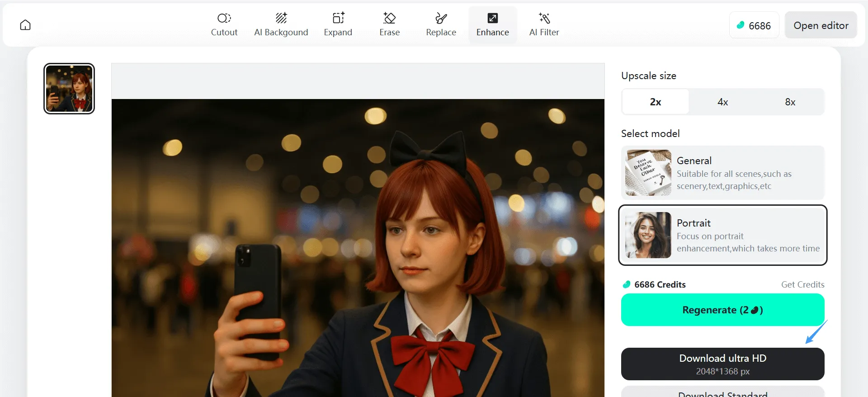Select the Erase tool
Screen dimensions: 868x397
[389, 25]
